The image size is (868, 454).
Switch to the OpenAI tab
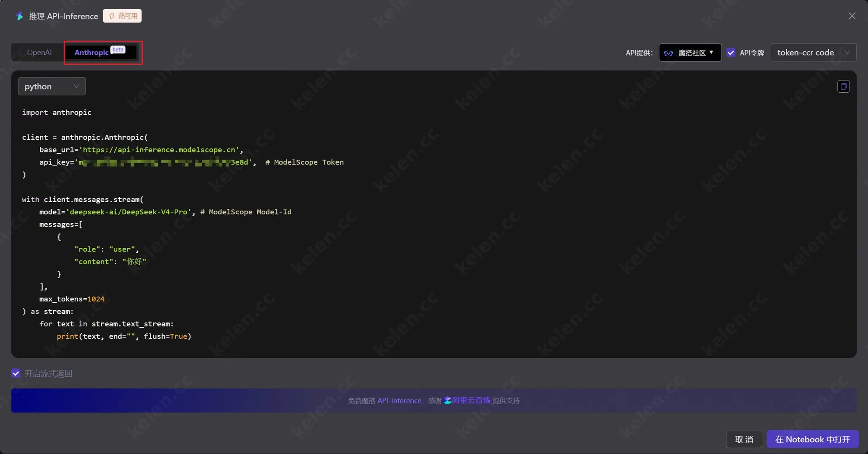[x=39, y=52]
